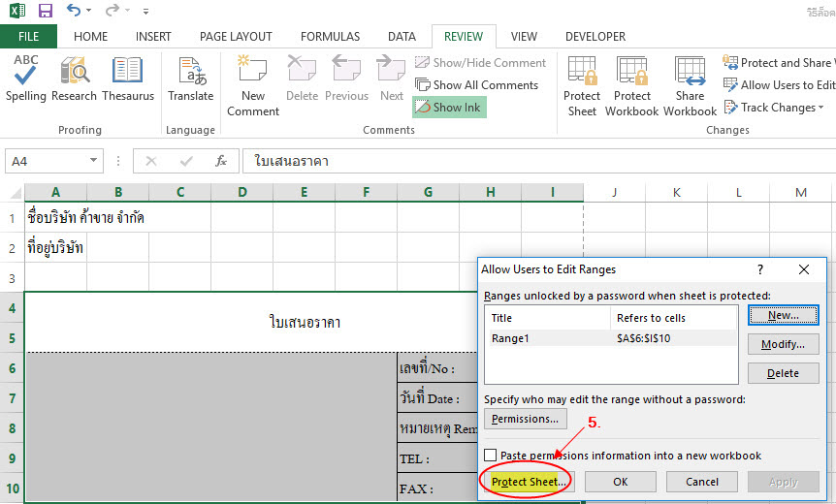Go to Next comment
This screenshot has height=504, width=836.
(x=392, y=79)
